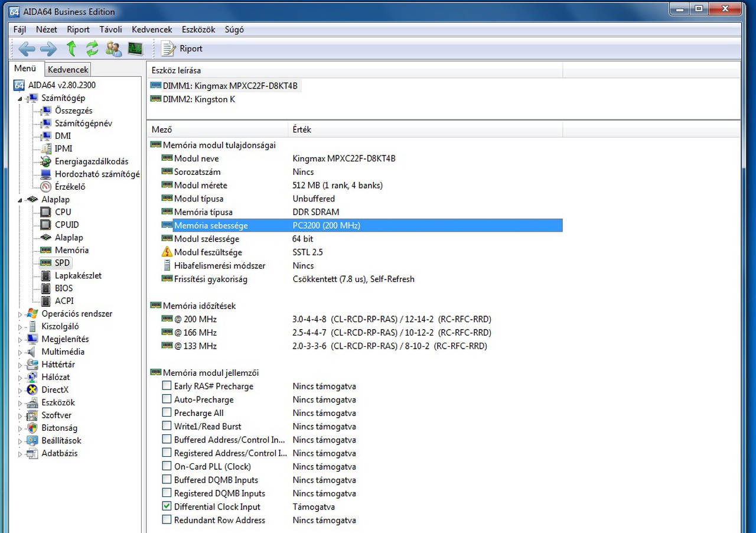
Task: Click the Eszközök toolbox tree icon
Action: pyautogui.click(x=32, y=403)
